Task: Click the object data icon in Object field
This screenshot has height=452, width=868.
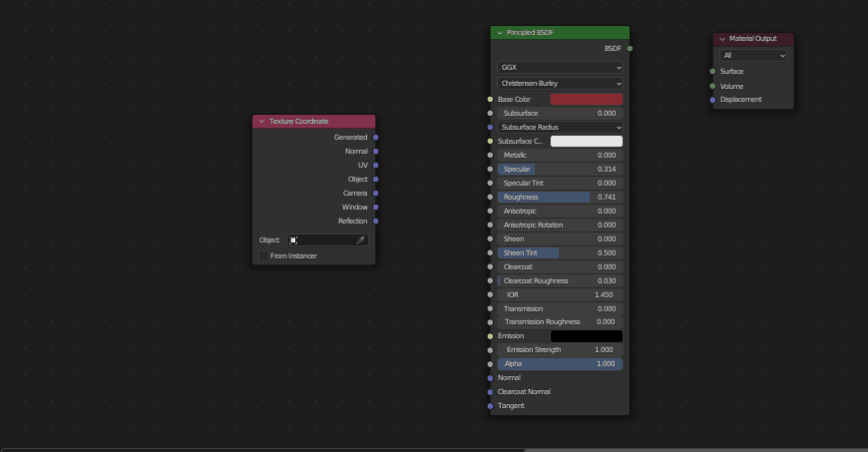Action: 294,240
